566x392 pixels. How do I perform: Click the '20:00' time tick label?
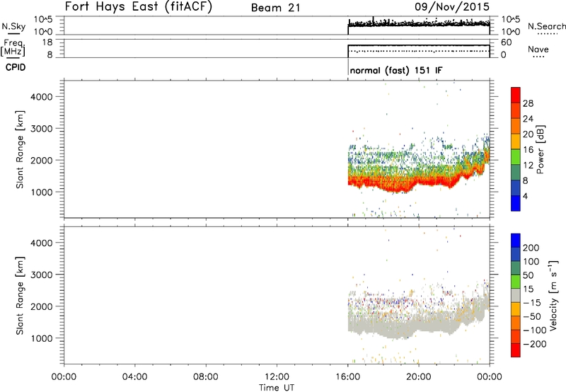[419, 377]
